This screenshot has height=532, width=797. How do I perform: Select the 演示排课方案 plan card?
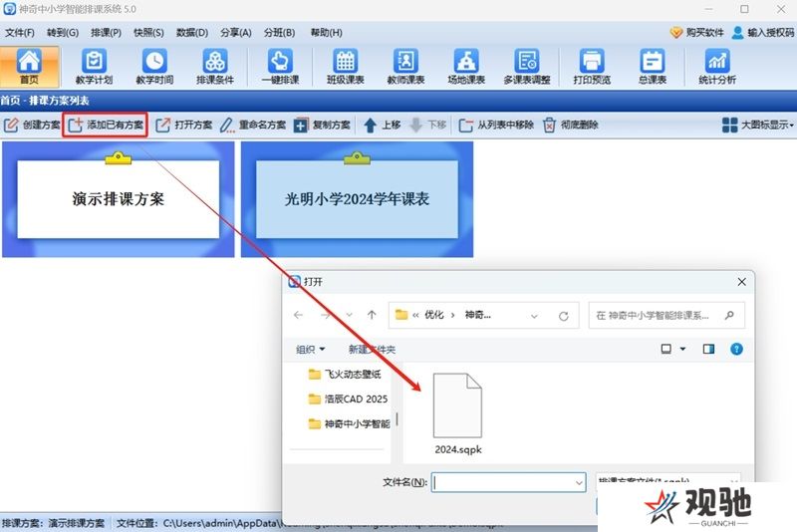coord(118,199)
